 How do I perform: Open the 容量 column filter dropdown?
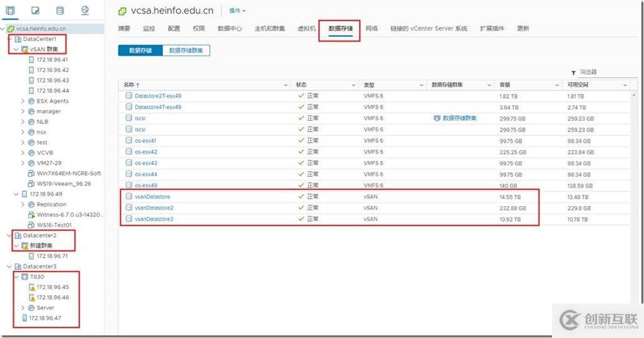[557, 85]
